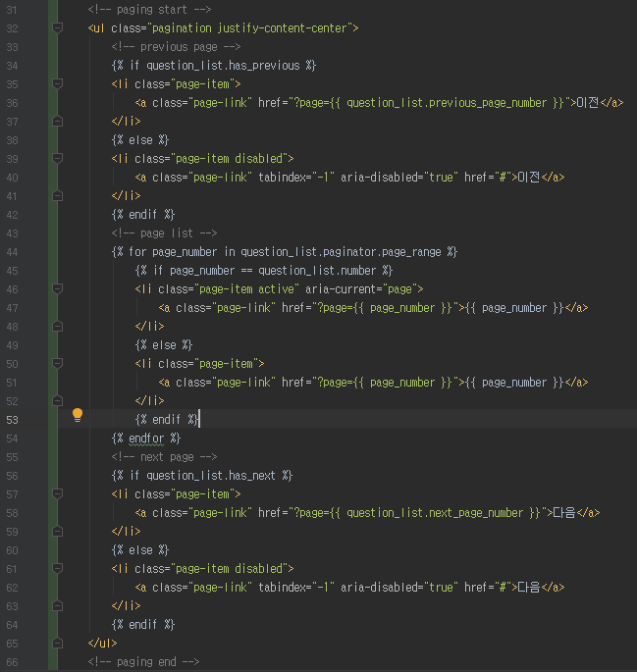The image size is (637, 672).
Task: Click the fold end marker at line 63
Action: [x=58, y=606]
